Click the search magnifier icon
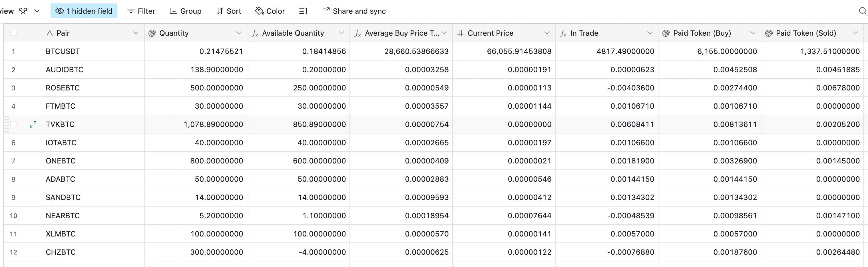868x267 pixels. [x=862, y=11]
